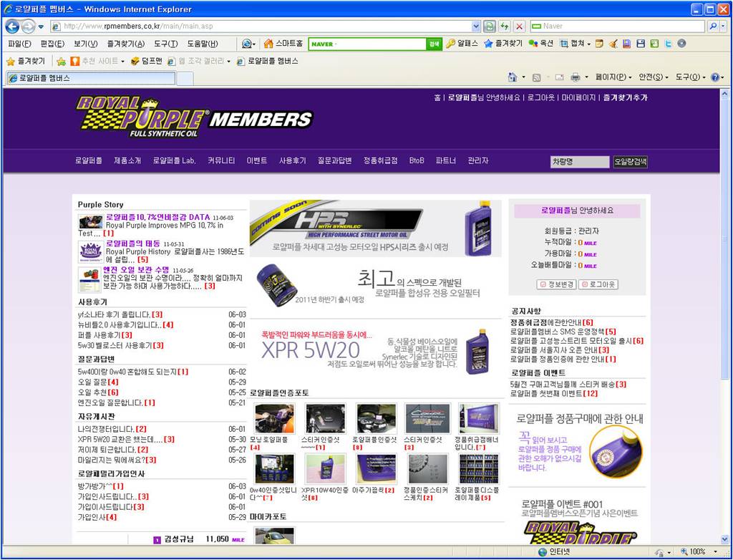Open the 도움말(H) menu

pyautogui.click(x=203, y=44)
